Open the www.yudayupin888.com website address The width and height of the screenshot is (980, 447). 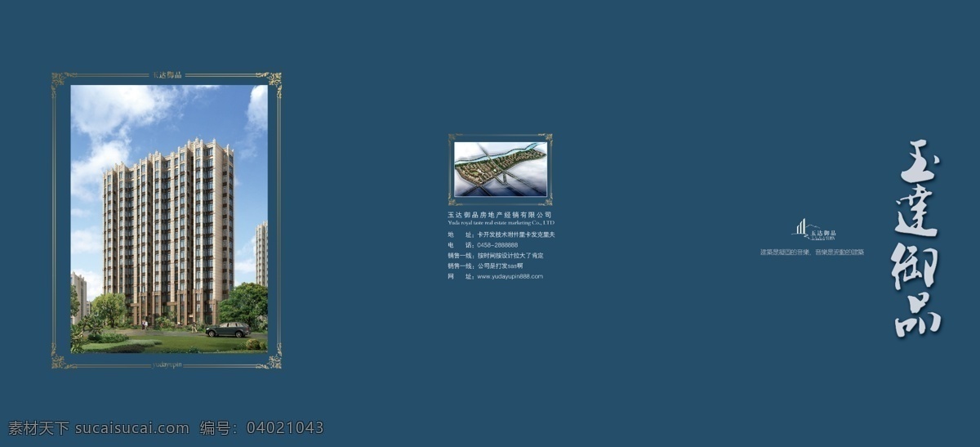[x=510, y=276]
